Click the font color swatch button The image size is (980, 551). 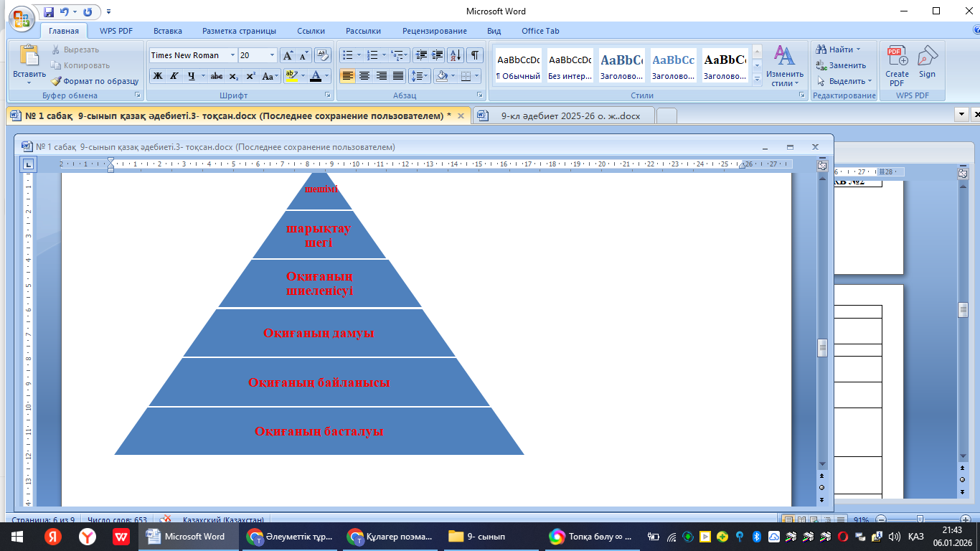tap(315, 76)
